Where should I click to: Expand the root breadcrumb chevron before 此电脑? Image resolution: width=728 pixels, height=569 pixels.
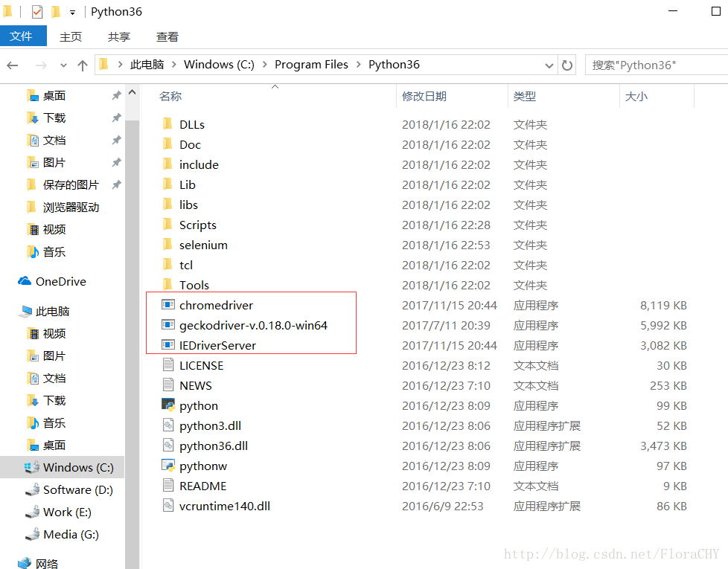(x=120, y=65)
